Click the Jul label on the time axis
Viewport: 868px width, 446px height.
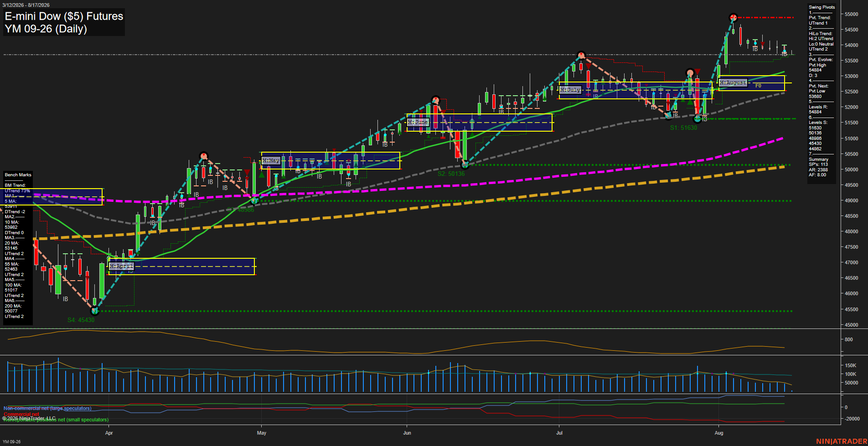[x=559, y=433]
